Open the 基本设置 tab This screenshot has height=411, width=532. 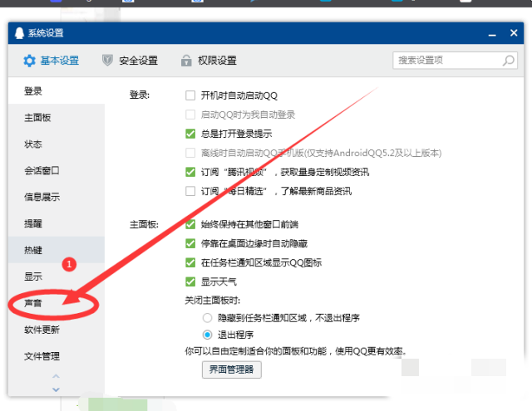tap(52, 61)
